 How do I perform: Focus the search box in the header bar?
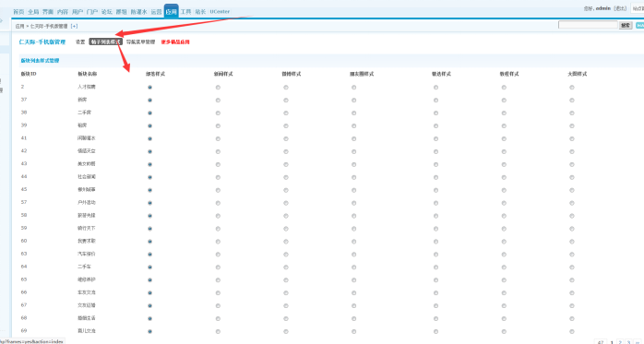click(x=588, y=25)
